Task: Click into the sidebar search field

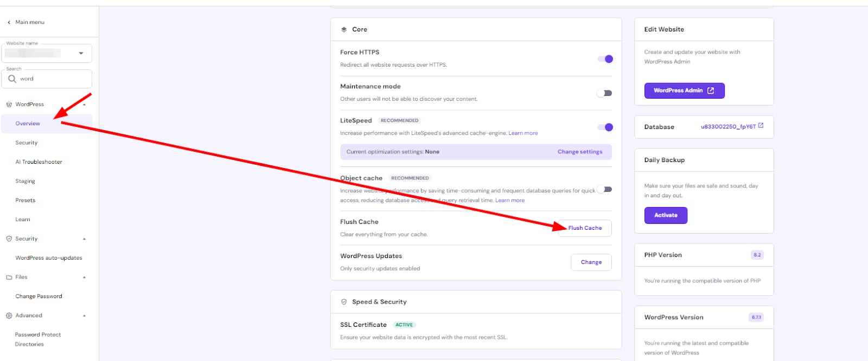Action: 53,79
